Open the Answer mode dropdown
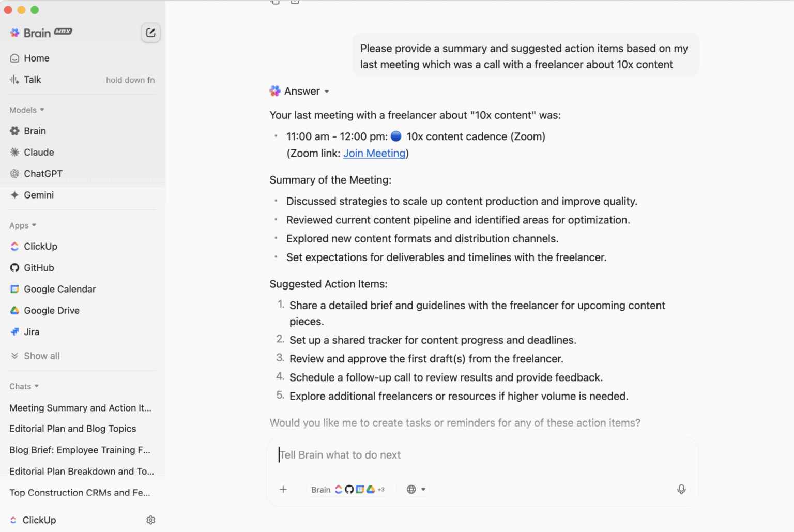Viewport: 794px width, 532px height. (x=306, y=92)
